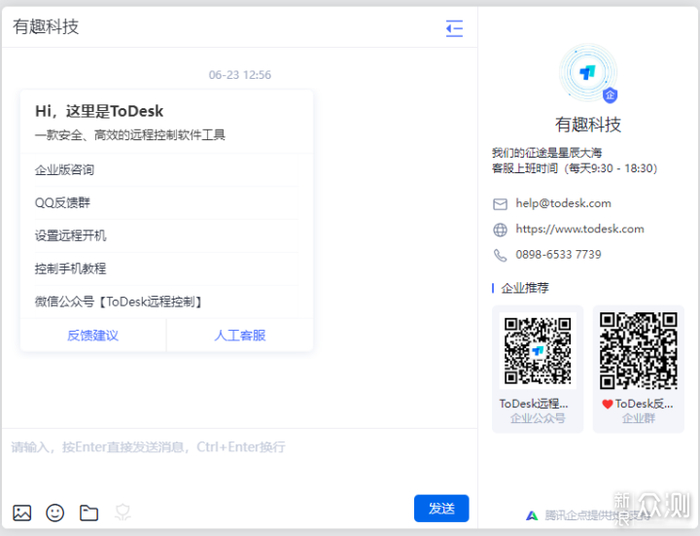Screen dimensions: 700x536
Task: Select 设置远程开机 menu option
Action: point(167,236)
